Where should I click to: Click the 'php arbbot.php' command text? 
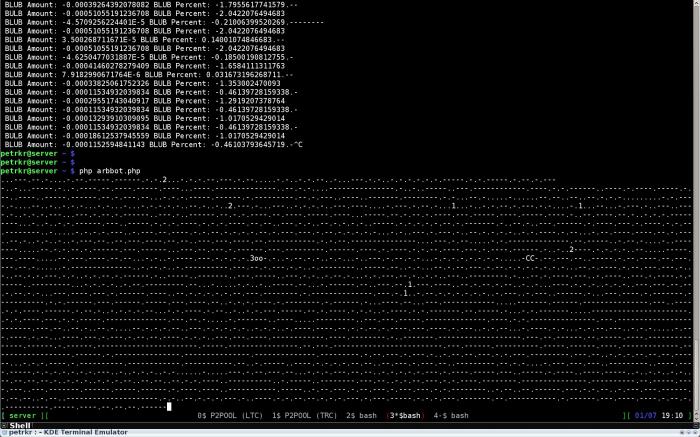(110, 171)
